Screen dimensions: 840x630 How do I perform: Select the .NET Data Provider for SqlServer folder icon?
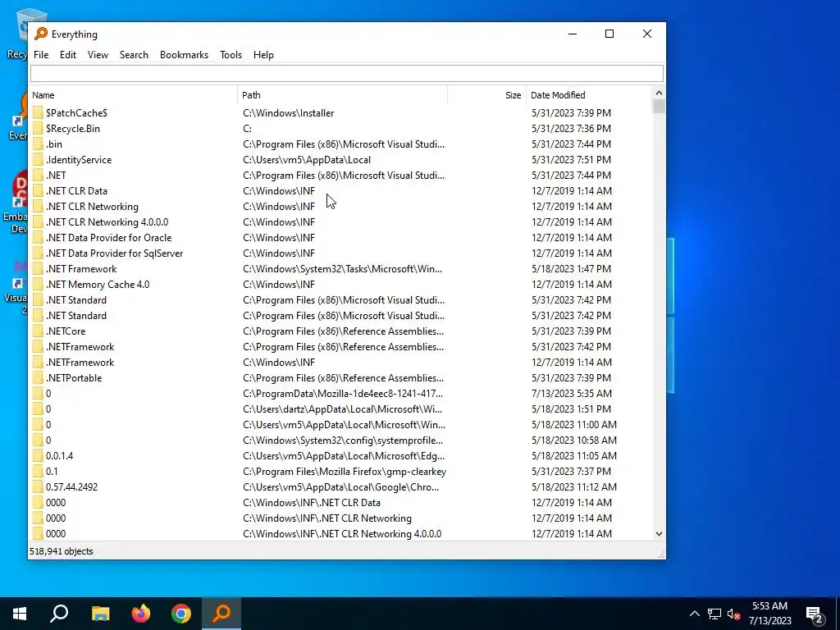pos(38,253)
